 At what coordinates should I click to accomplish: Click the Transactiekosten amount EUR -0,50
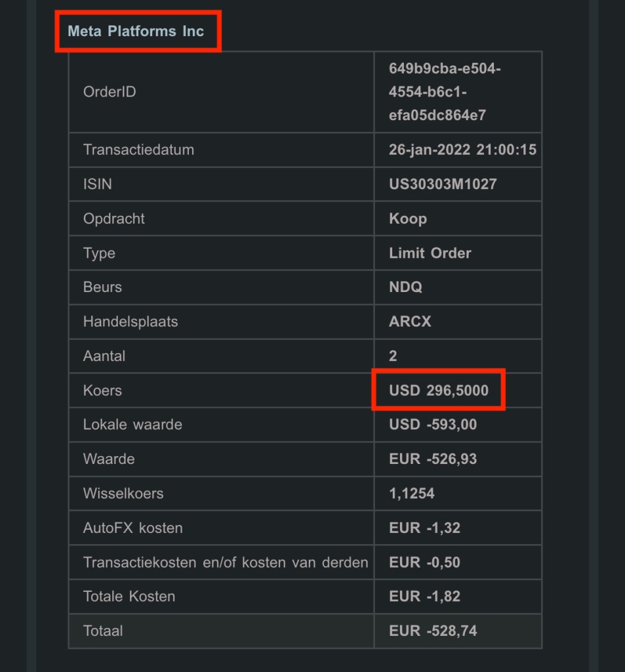pos(424,562)
